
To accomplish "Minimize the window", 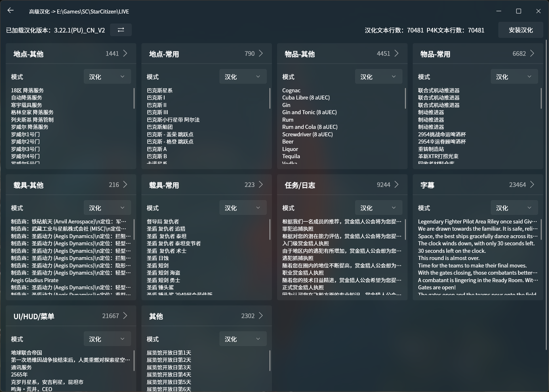I will coord(499,11).
